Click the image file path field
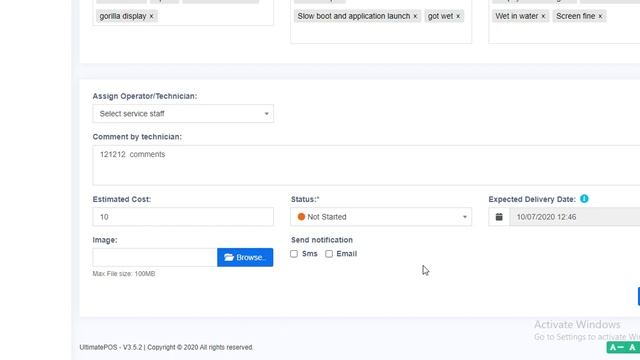640x360 pixels. click(x=155, y=257)
